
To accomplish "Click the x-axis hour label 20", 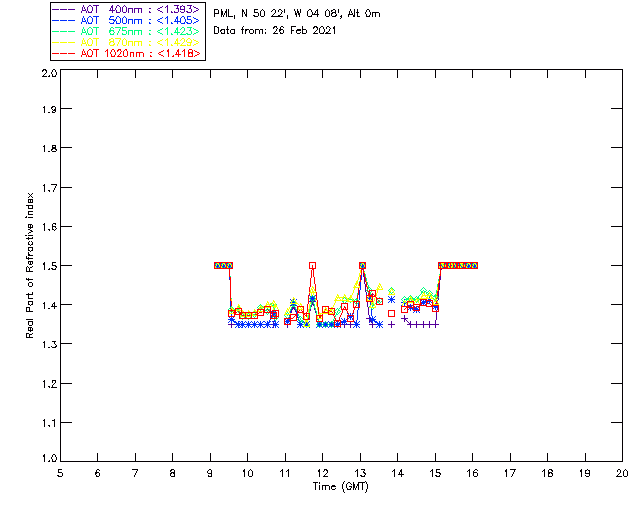I will (x=622, y=473).
